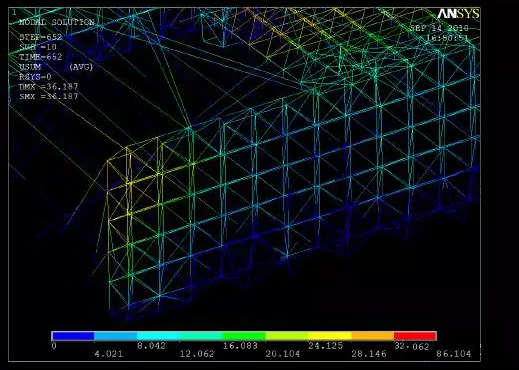Click the USUM result label
The height and width of the screenshot is (370, 519).
(x=30, y=67)
